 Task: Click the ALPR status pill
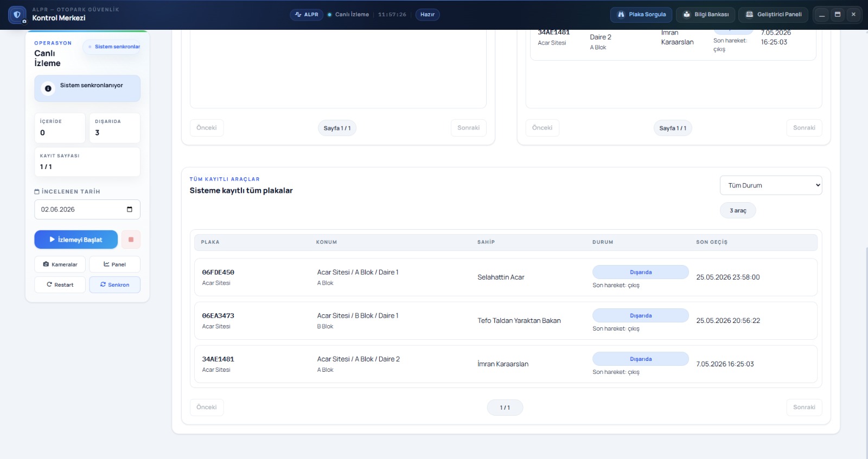tap(307, 15)
